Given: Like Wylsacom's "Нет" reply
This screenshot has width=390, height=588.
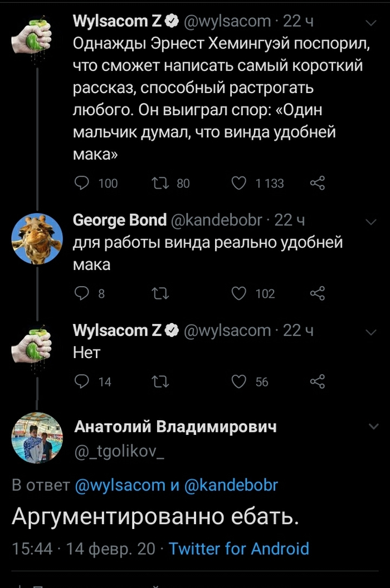Looking at the screenshot, I should (x=239, y=381).
